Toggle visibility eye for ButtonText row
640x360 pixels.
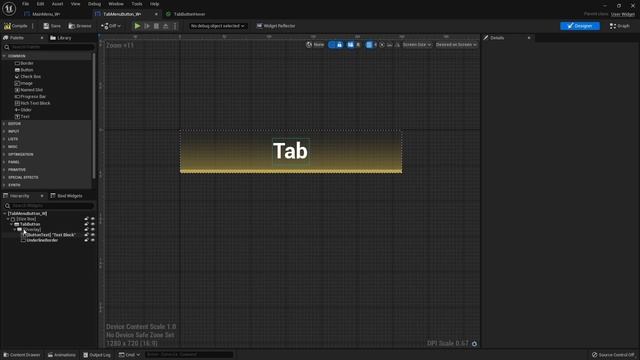(x=93, y=235)
